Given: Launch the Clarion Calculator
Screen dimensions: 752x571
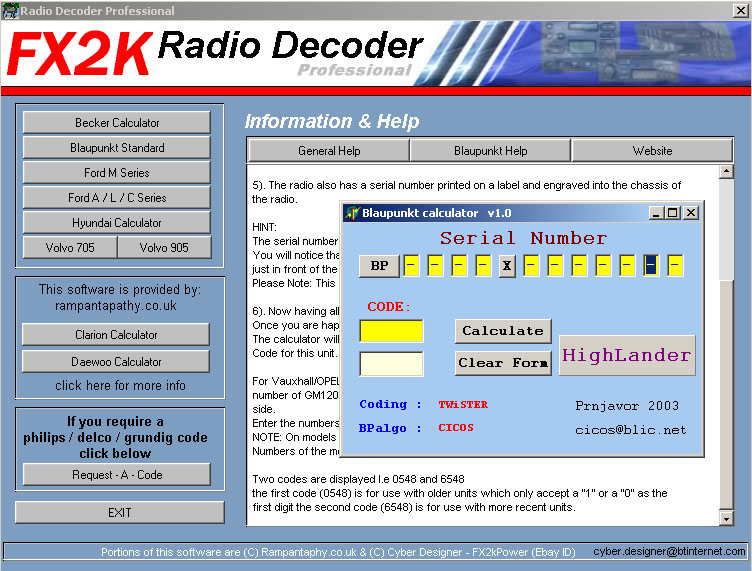Looking at the screenshot, I should [x=116, y=335].
